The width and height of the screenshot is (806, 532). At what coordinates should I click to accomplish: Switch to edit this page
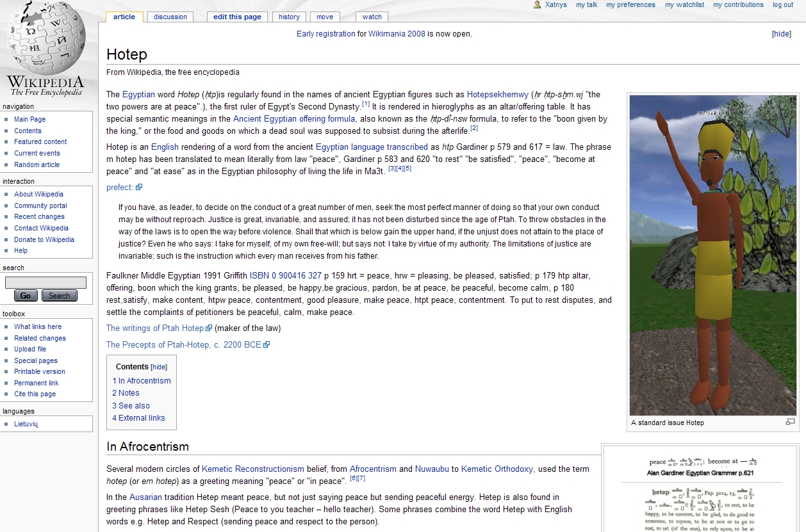point(236,17)
